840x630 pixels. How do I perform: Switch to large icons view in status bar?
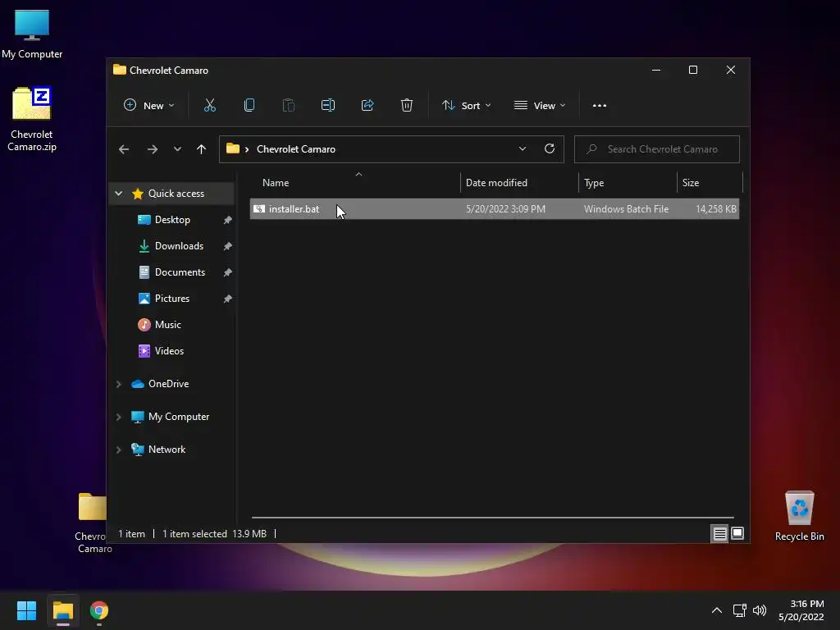pyautogui.click(x=737, y=533)
